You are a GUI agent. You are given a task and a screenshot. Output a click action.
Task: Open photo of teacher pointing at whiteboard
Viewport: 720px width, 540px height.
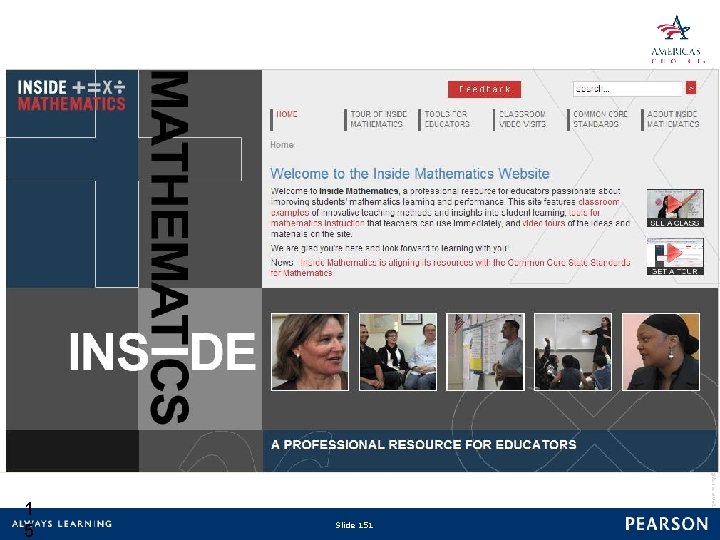coord(573,352)
